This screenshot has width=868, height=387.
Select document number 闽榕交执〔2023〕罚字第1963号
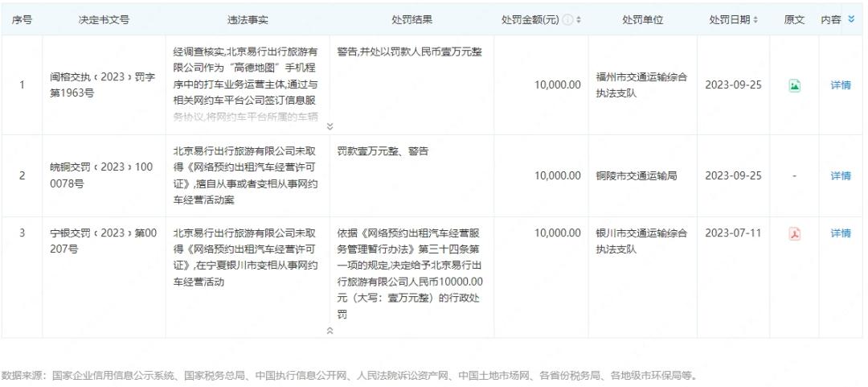coord(103,84)
